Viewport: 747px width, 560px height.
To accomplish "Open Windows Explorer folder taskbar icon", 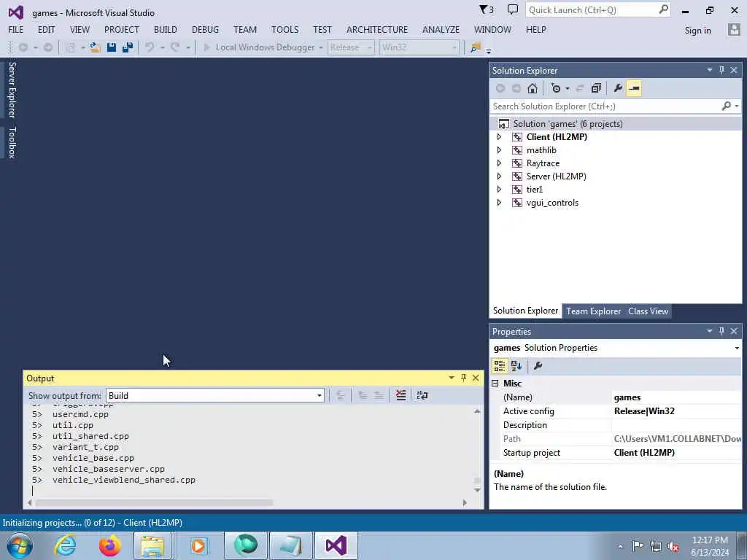I will 152,545.
